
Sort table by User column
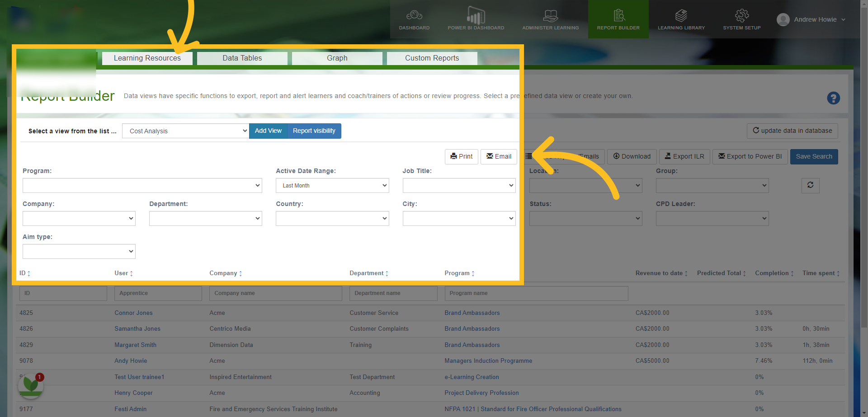click(x=131, y=273)
